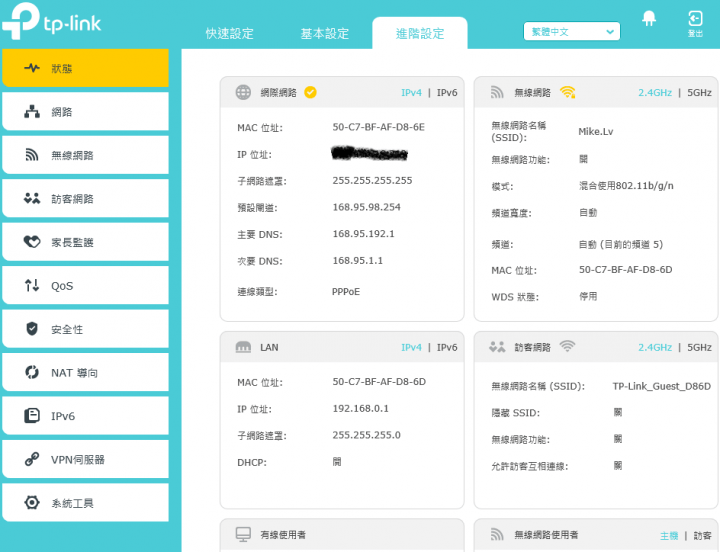
Task: Click guest SSID TP-Link_Guest_D86D
Action: 662,386
